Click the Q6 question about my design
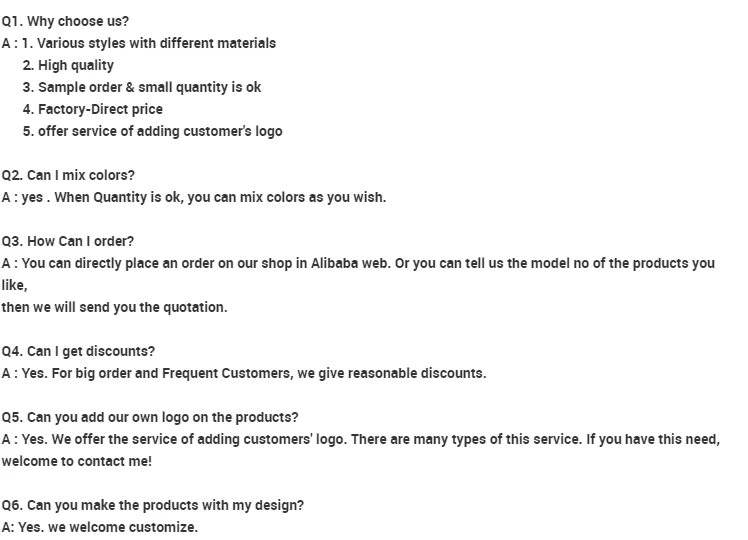The image size is (748, 540). tap(152, 505)
